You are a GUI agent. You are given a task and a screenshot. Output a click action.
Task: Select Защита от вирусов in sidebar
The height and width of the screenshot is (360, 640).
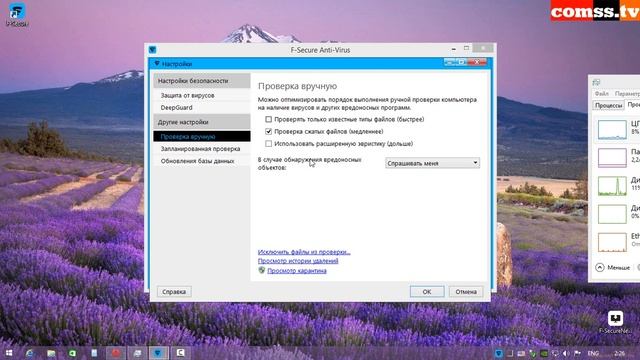202,95
